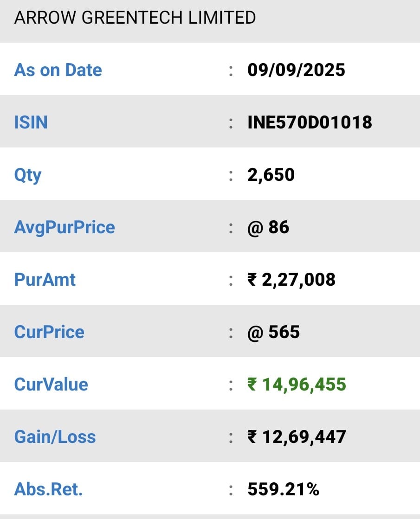Select the average purchase price number 86

point(279,227)
